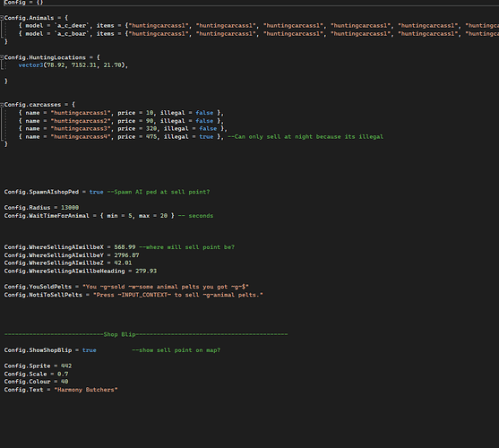Click the true value of Config.ShowShopBlip

coord(89,350)
